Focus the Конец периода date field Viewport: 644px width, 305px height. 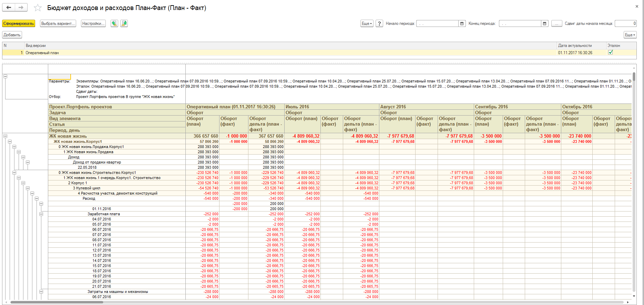tap(520, 23)
